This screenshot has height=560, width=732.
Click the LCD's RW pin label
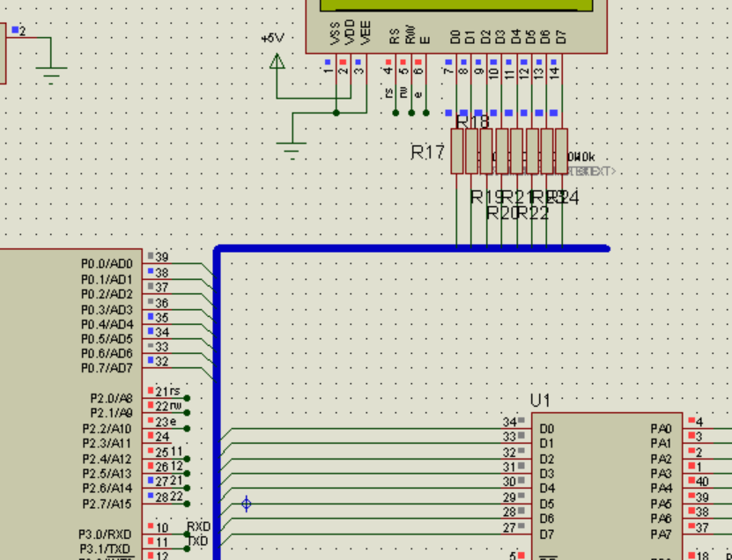click(410, 35)
